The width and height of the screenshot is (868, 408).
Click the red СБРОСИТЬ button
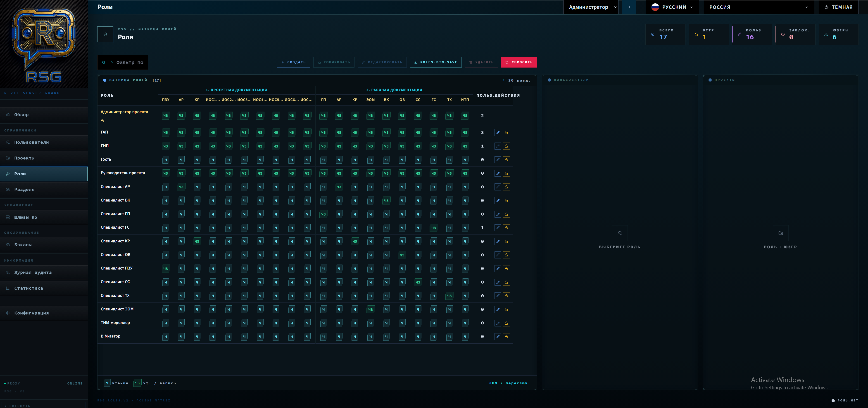519,62
